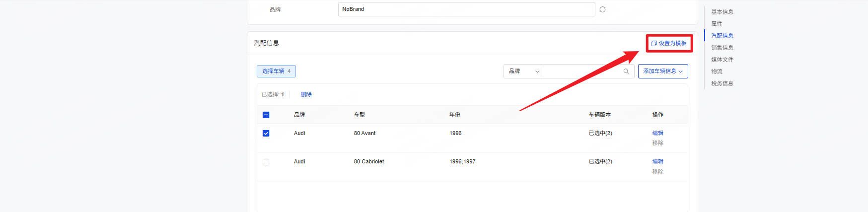Toggle the select-all header checkbox
The height and width of the screenshot is (212, 868).
point(266,115)
